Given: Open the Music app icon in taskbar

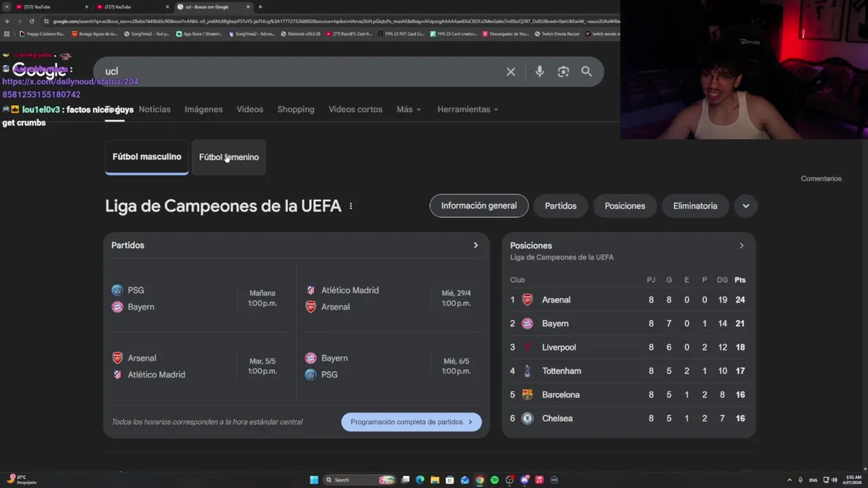Looking at the screenshot, I should [x=539, y=480].
